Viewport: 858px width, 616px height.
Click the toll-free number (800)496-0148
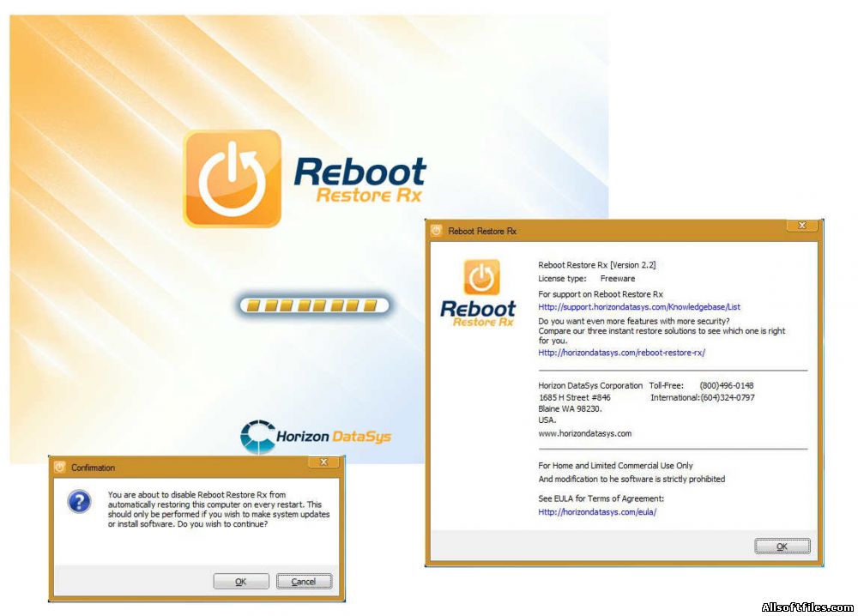tap(727, 386)
